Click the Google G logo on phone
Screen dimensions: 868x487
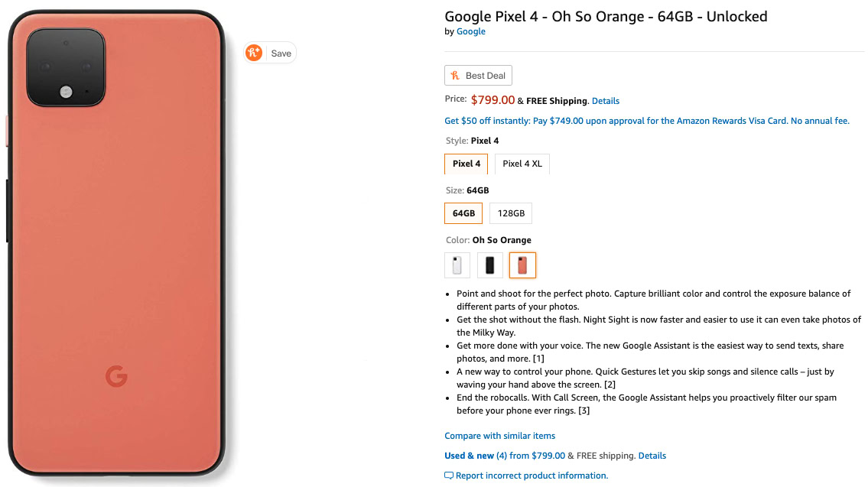[x=116, y=375]
